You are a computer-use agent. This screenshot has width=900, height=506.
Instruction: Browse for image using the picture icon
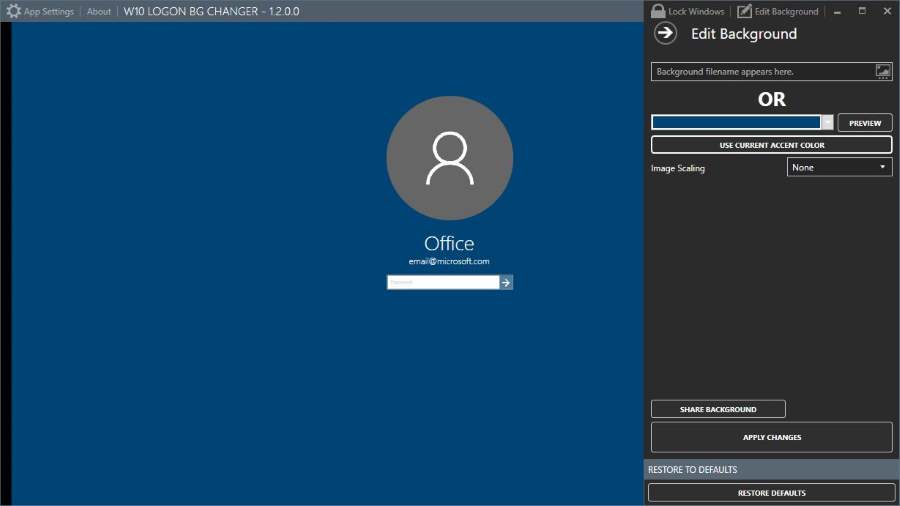[883, 72]
